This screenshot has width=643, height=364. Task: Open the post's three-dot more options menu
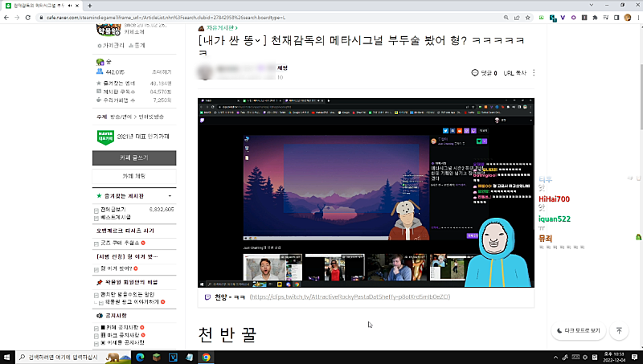pos(534,73)
